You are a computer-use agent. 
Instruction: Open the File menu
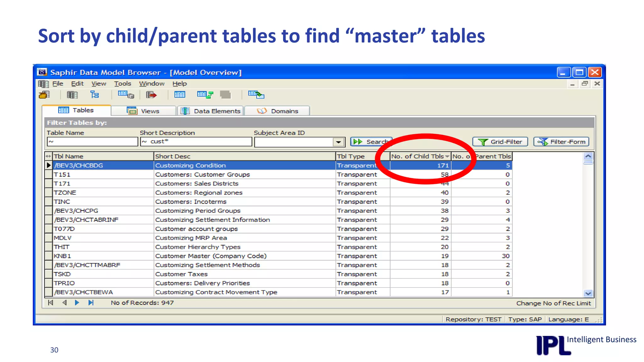(58, 84)
